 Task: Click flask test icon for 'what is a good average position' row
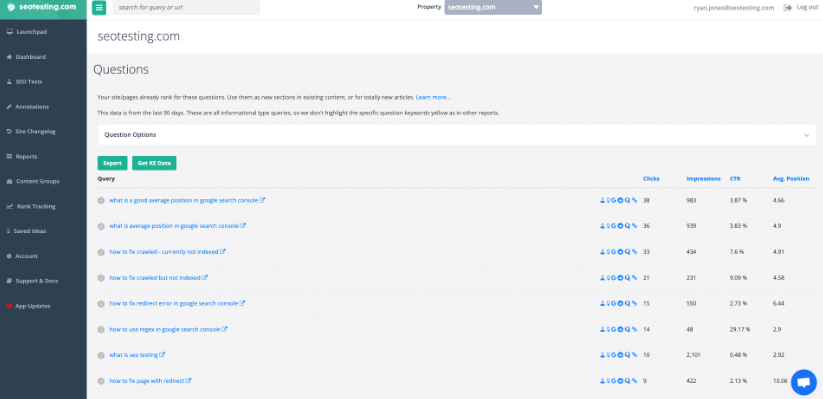tap(603, 200)
